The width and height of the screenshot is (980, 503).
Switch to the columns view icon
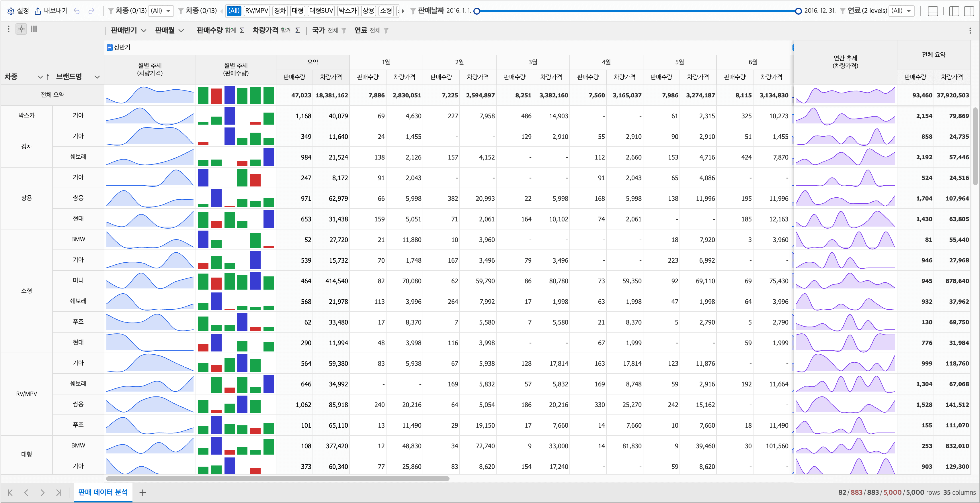pyautogui.click(x=34, y=29)
